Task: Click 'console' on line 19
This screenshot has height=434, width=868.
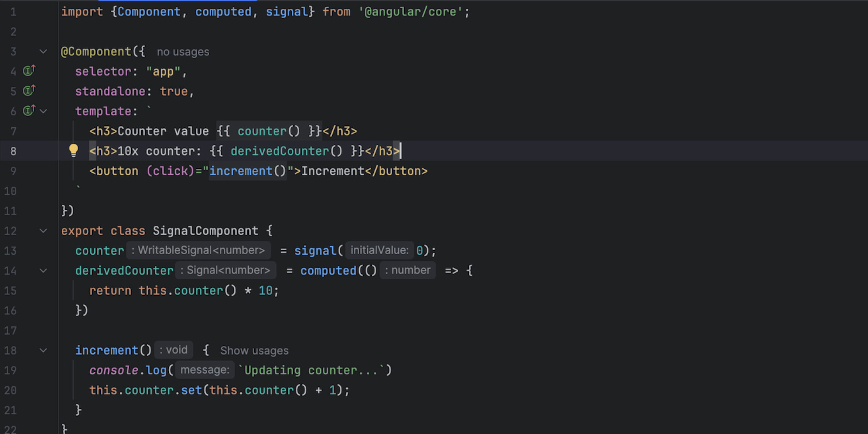Action: pyautogui.click(x=114, y=370)
